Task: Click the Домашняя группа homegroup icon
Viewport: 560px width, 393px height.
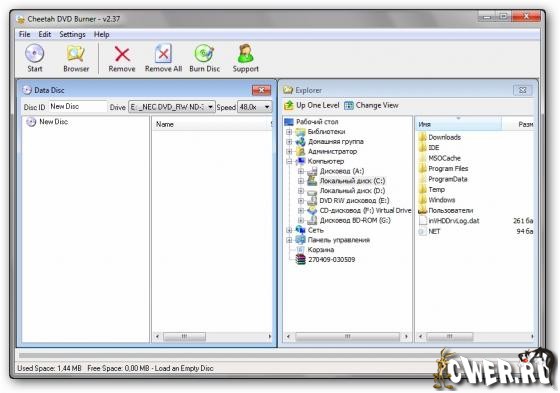Action: tap(300, 141)
